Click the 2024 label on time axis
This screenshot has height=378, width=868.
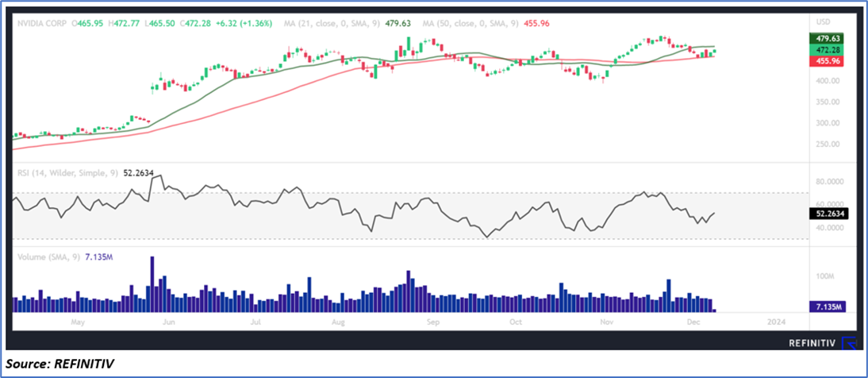pos(778,322)
